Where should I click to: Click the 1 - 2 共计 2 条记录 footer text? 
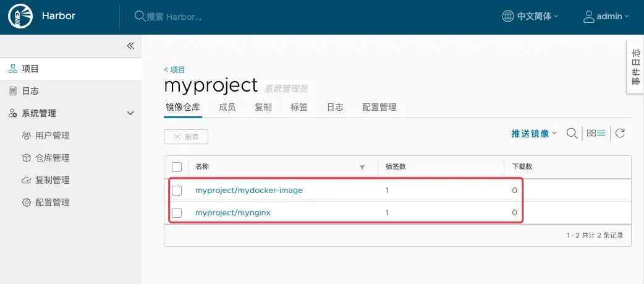595,236
